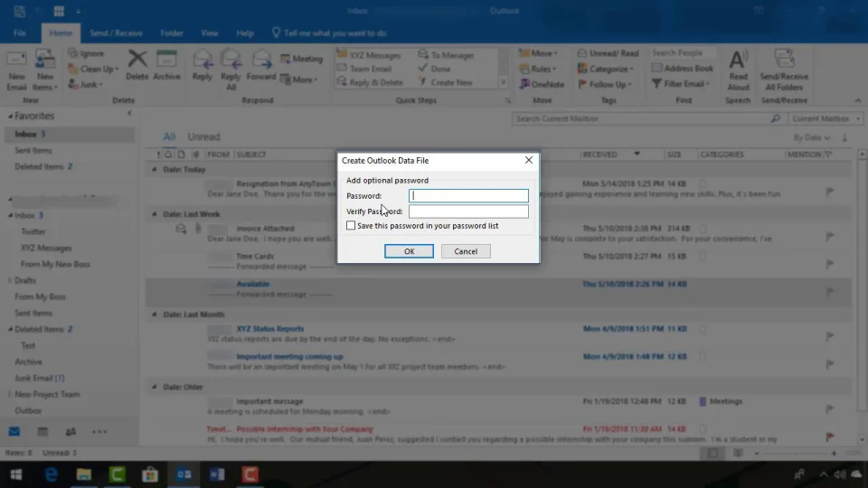The height and width of the screenshot is (488, 868).
Task: Open more navigation options ellipsis
Action: [x=99, y=432]
